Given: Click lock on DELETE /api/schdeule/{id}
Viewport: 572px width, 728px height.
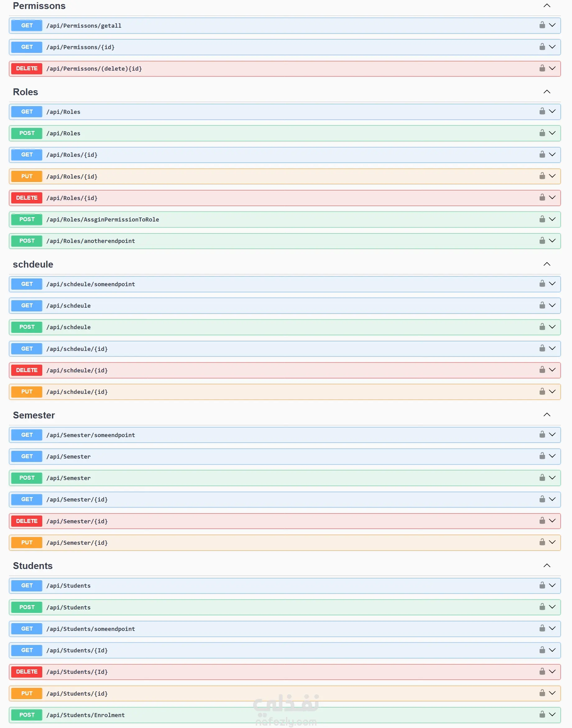Looking at the screenshot, I should coord(542,369).
